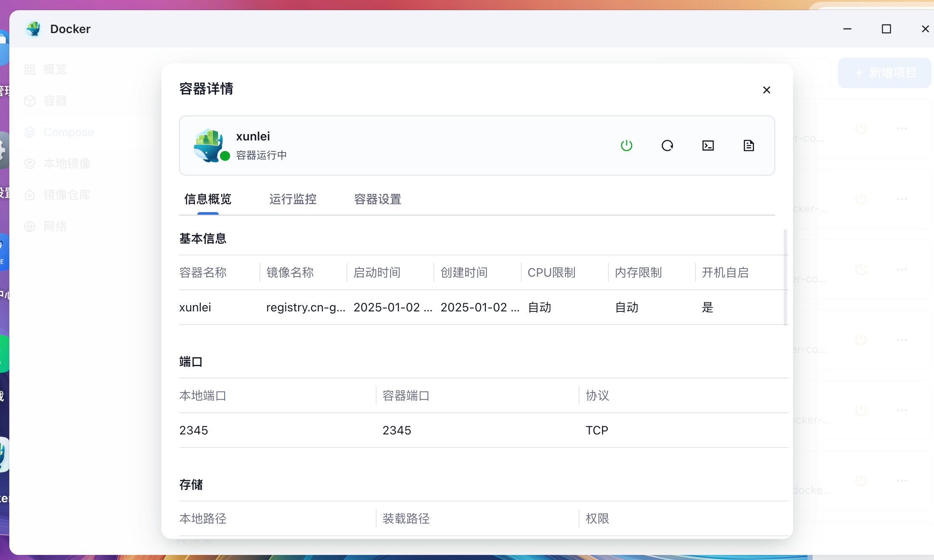The image size is (934, 560).
Task: Click the 网络 globe icon in sidebar
Action: pyautogui.click(x=30, y=227)
